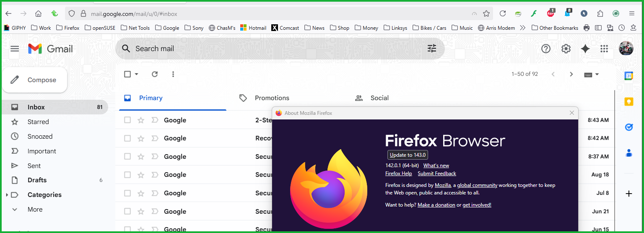Open Gmail main menu hamburger
Image resolution: width=644 pixels, height=233 pixels.
coord(15,49)
